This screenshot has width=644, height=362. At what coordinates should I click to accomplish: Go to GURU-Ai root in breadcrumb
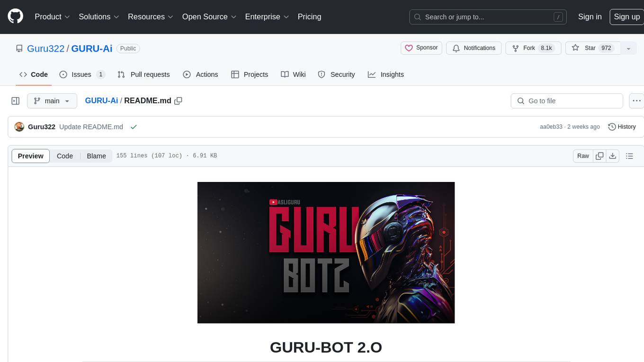(101, 100)
